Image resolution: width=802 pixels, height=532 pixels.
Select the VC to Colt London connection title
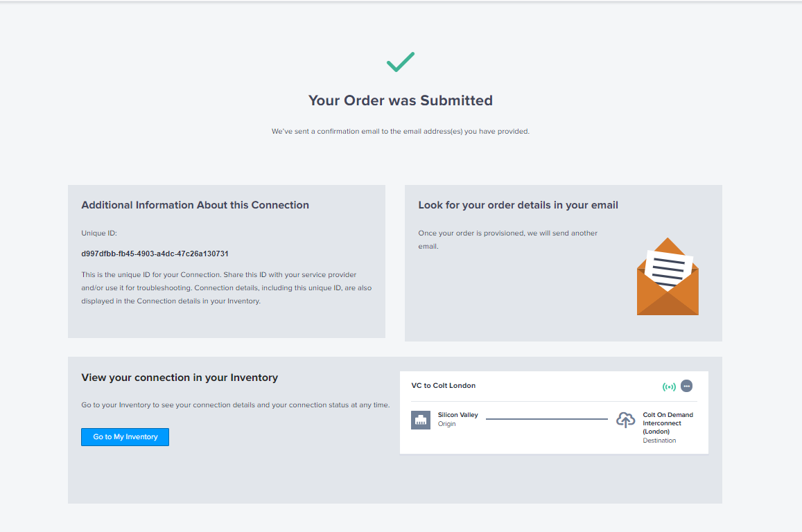pos(444,385)
